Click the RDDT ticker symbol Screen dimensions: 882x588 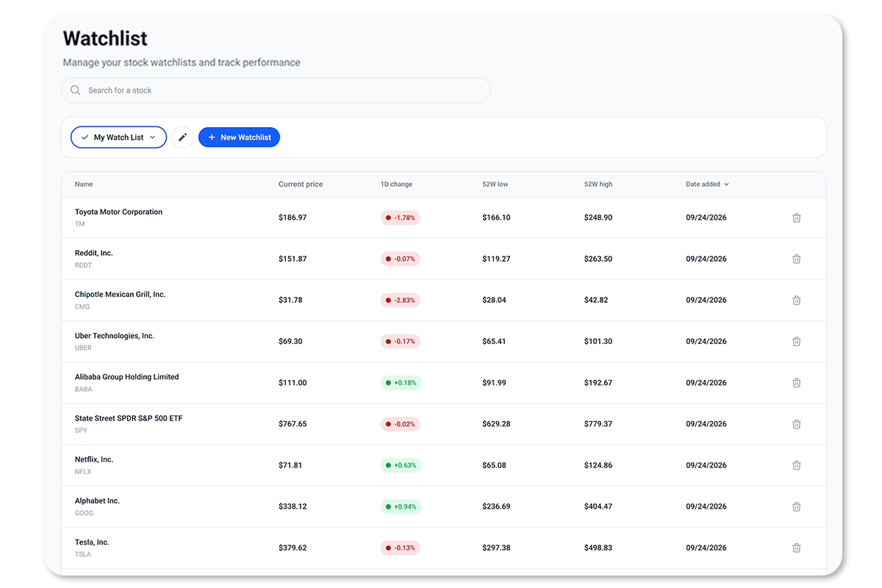tap(83, 265)
